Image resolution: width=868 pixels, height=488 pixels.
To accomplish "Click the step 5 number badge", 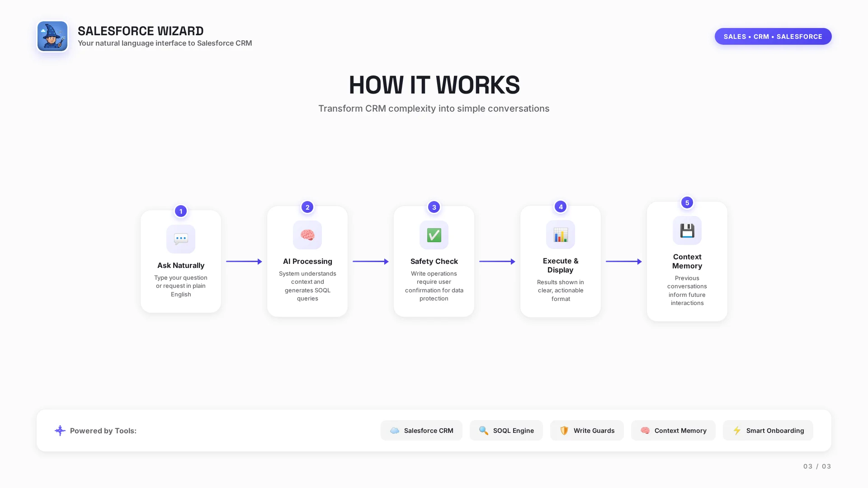I will click(687, 202).
